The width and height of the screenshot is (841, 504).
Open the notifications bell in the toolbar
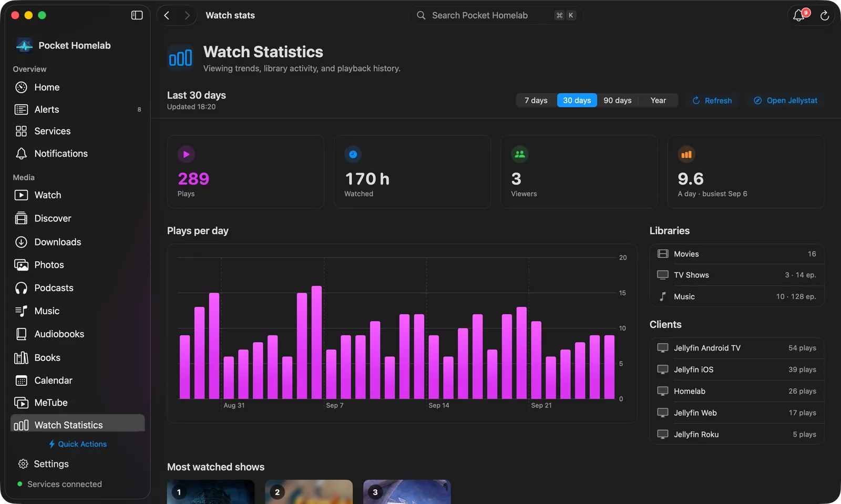pyautogui.click(x=799, y=15)
